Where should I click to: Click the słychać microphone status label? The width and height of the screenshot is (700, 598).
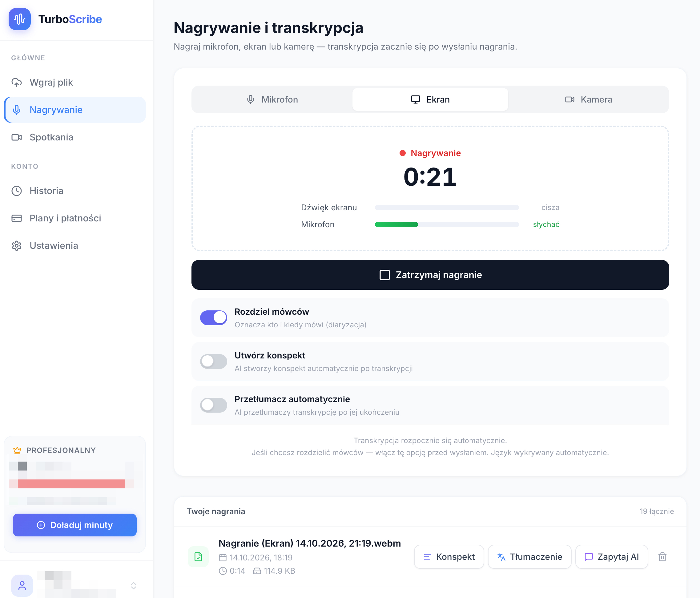pyautogui.click(x=546, y=224)
